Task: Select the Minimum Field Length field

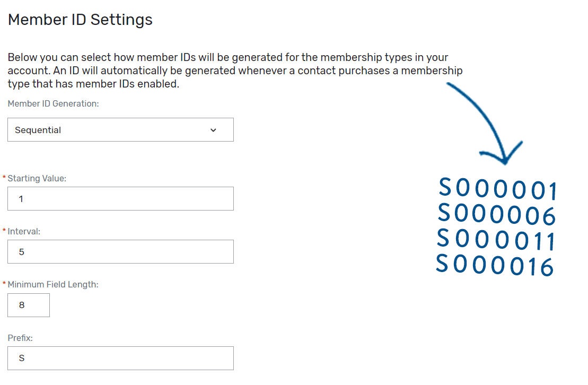Action: pyautogui.click(x=28, y=305)
